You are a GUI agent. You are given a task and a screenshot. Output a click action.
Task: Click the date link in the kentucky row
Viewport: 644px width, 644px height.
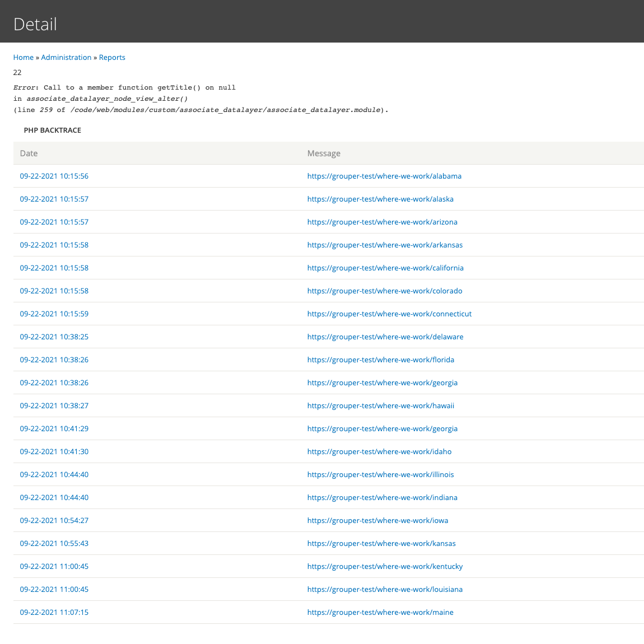(54, 567)
